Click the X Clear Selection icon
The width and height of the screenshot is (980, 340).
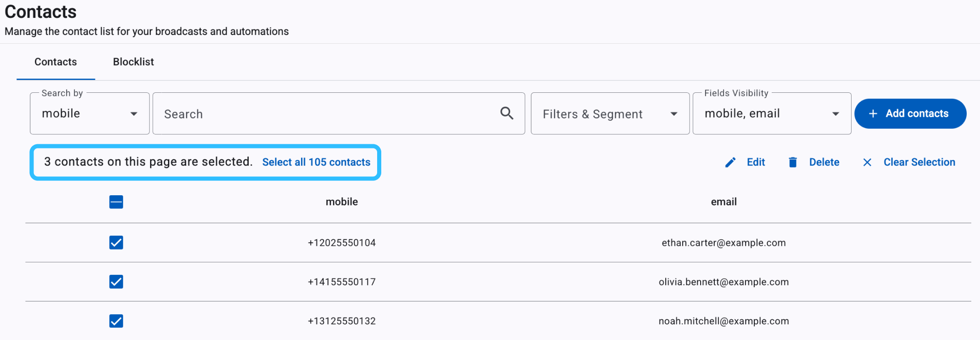click(867, 162)
